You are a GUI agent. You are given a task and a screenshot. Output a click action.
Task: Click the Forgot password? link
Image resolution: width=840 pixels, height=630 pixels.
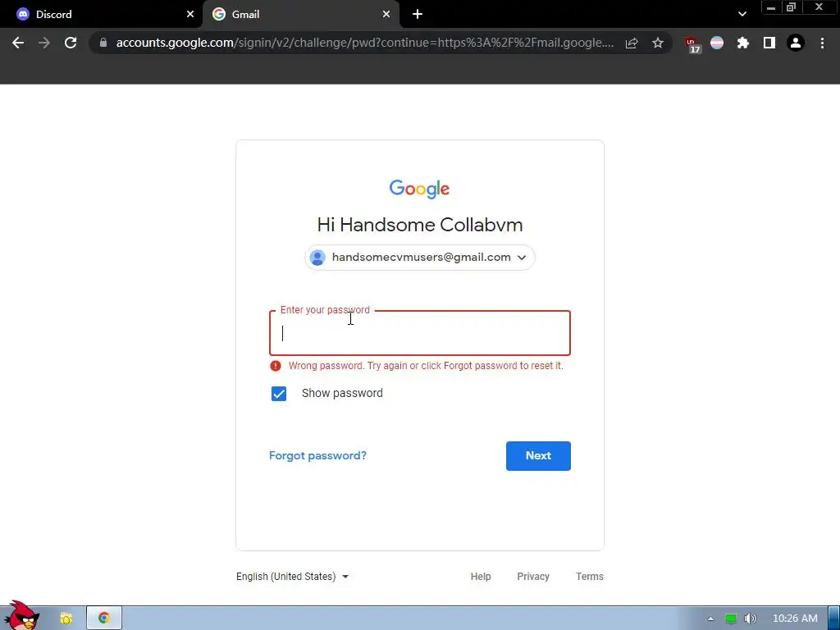317,456
